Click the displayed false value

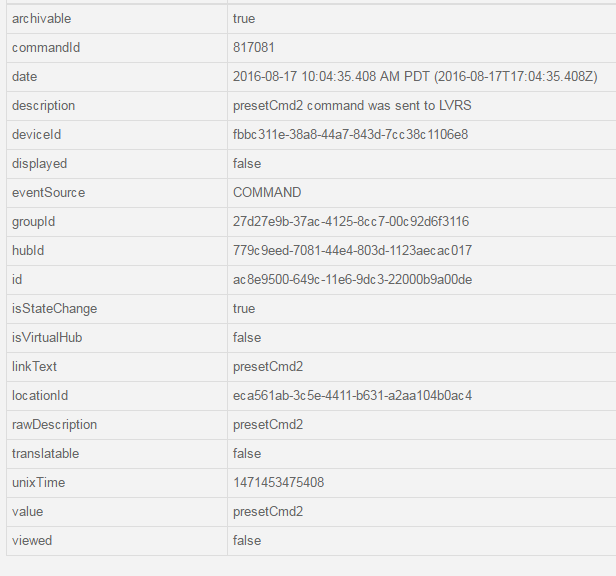click(247, 163)
